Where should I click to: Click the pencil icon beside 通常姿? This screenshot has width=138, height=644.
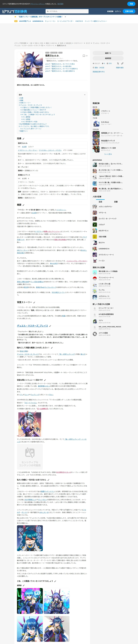(24, 586)
